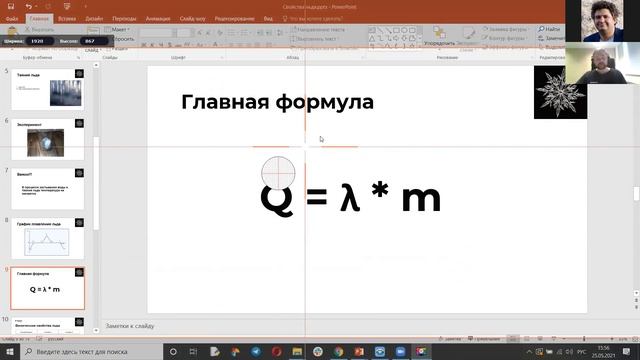Open the Файл tab
640x360 pixels.
click(x=11, y=19)
